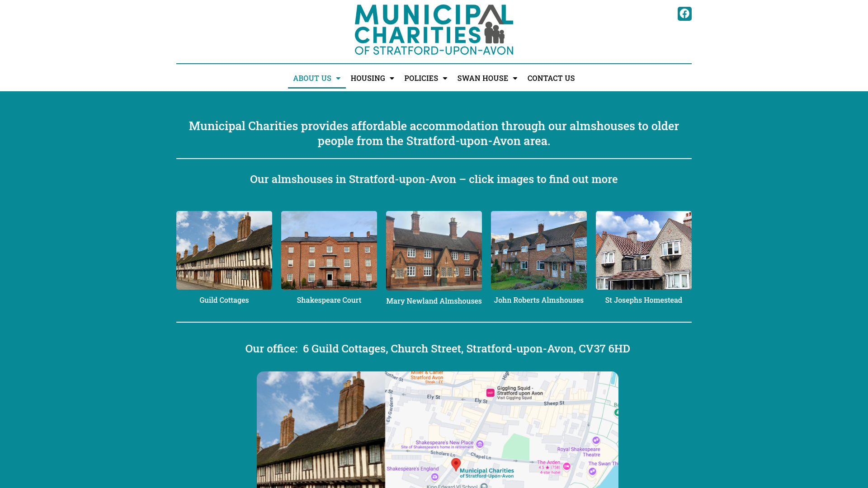868x488 pixels.
Task: Click the Guild Cottages caption
Action: point(224,300)
